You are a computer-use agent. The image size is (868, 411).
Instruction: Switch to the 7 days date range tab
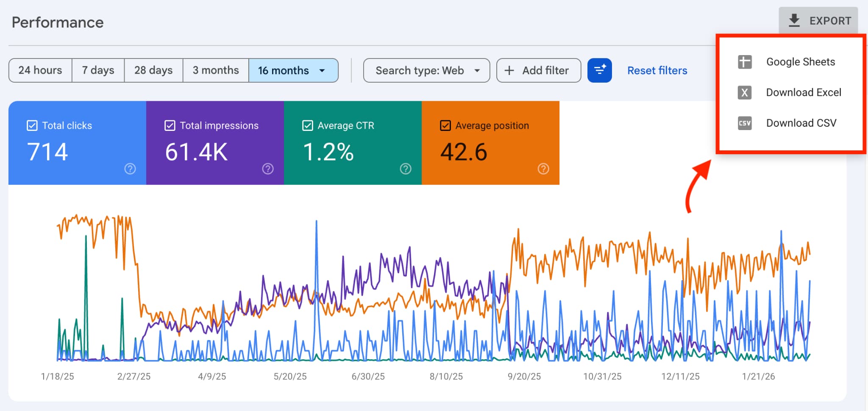pyautogui.click(x=98, y=70)
